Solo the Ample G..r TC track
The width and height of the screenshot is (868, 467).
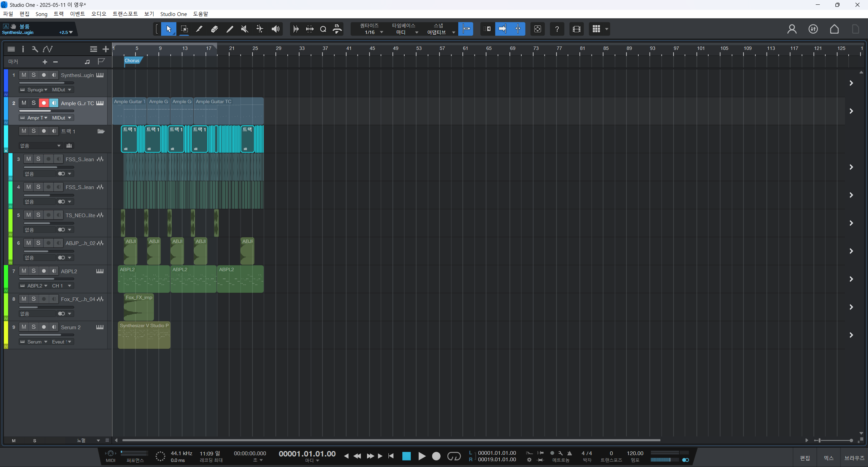pos(34,103)
